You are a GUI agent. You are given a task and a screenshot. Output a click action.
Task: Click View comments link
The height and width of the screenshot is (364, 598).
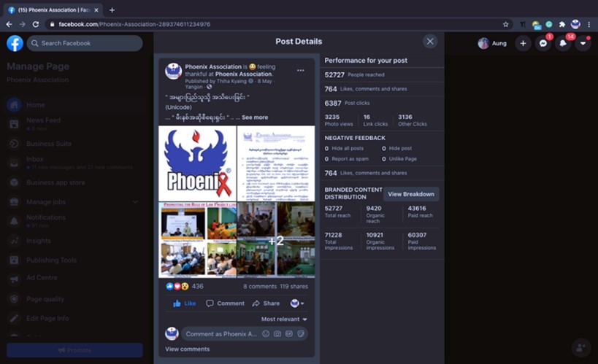(x=187, y=349)
